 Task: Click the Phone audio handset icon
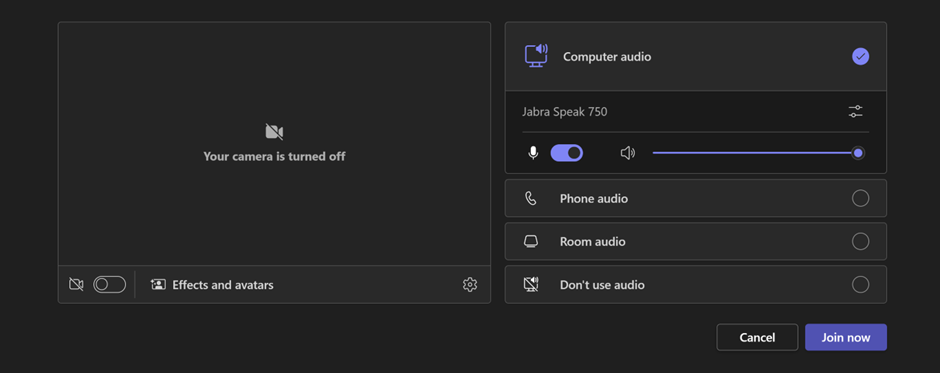pyautogui.click(x=531, y=198)
